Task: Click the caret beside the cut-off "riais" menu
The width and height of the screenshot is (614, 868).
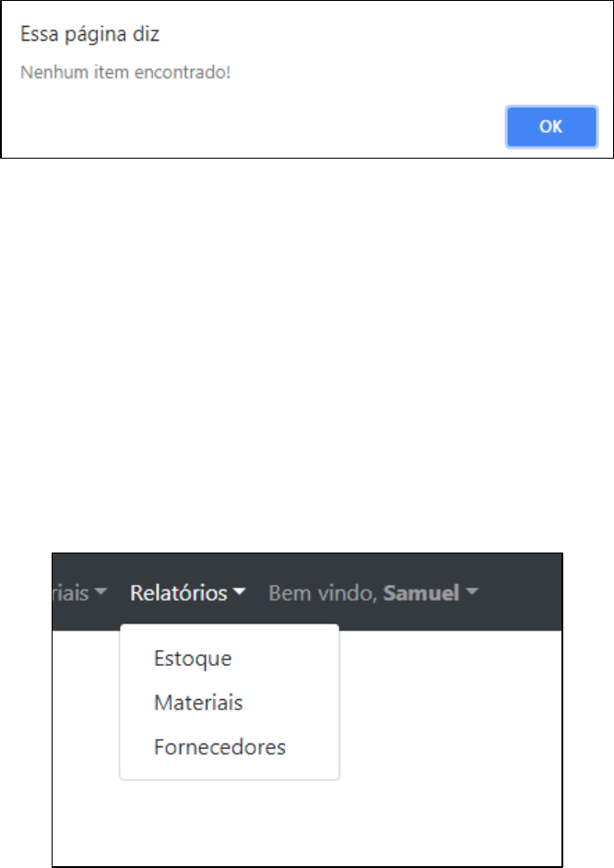Action: click(101, 593)
